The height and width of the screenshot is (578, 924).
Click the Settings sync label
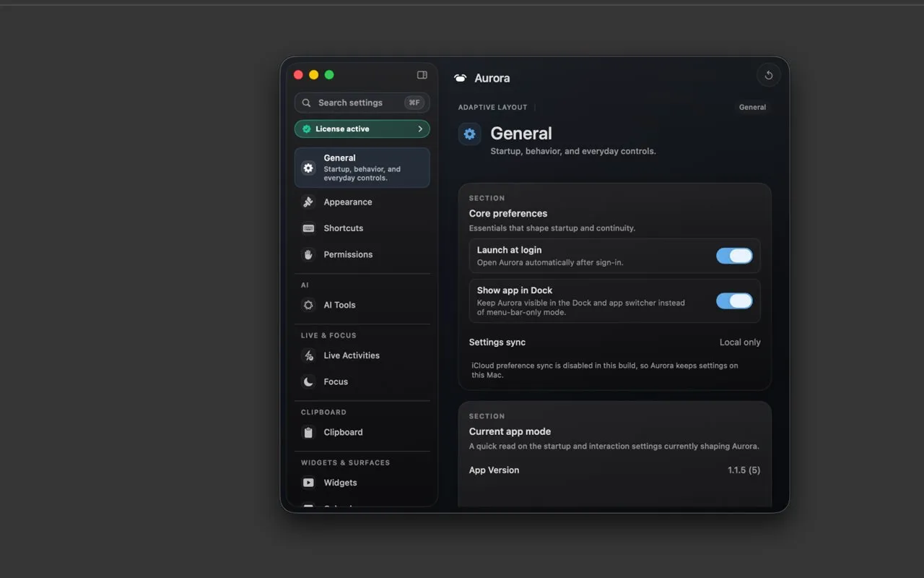(497, 342)
